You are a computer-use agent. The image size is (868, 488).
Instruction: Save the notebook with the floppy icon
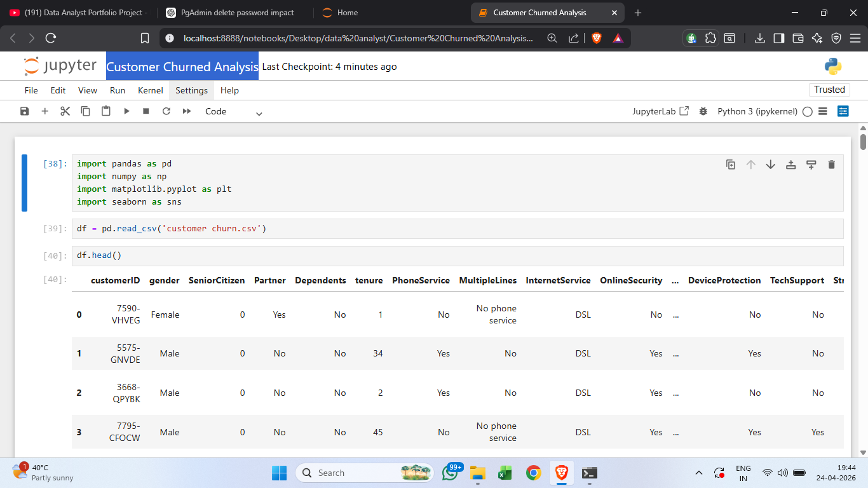(25, 111)
